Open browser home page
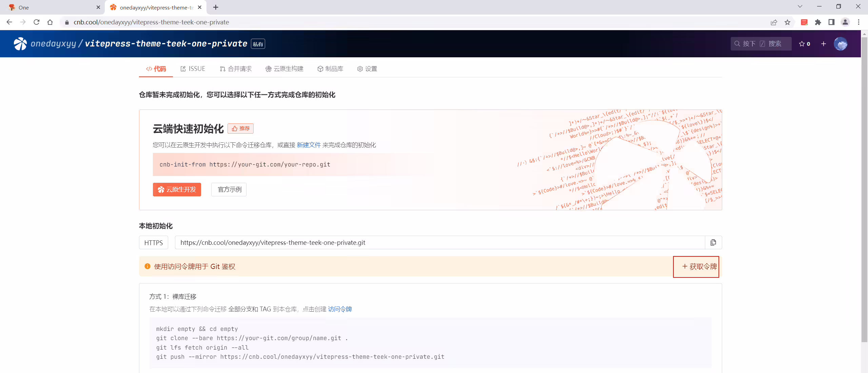This screenshot has height=373, width=868. click(50, 22)
